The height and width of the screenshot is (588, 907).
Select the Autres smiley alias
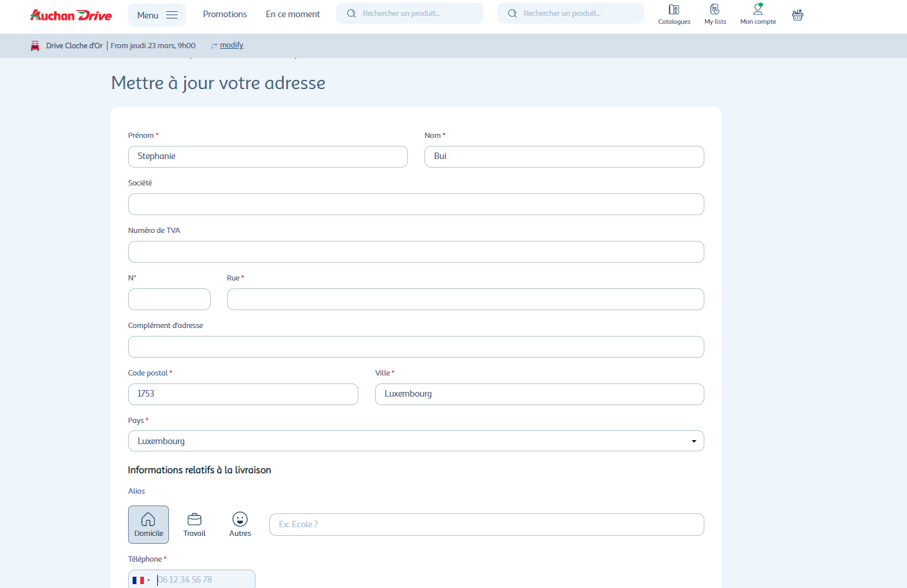coord(240,524)
